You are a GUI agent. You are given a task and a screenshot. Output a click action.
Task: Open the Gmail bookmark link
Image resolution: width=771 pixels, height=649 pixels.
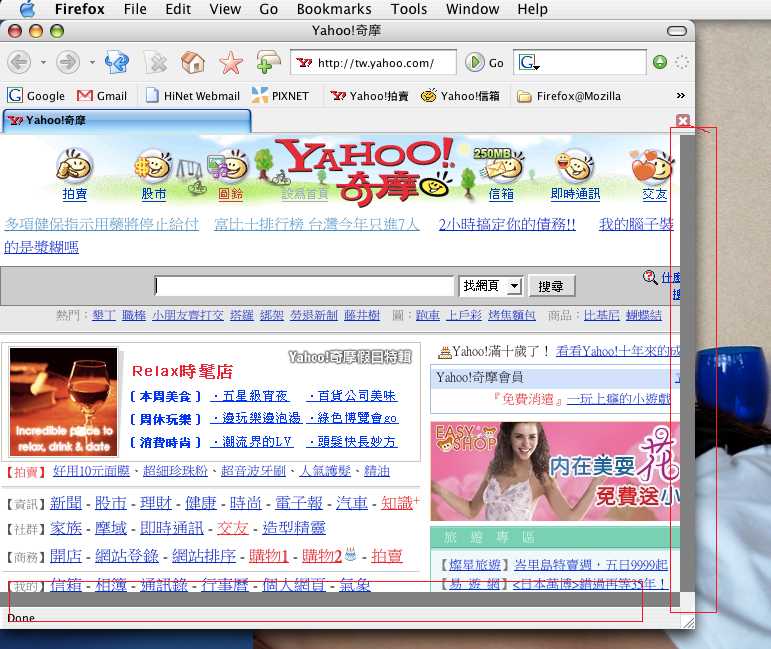102,96
